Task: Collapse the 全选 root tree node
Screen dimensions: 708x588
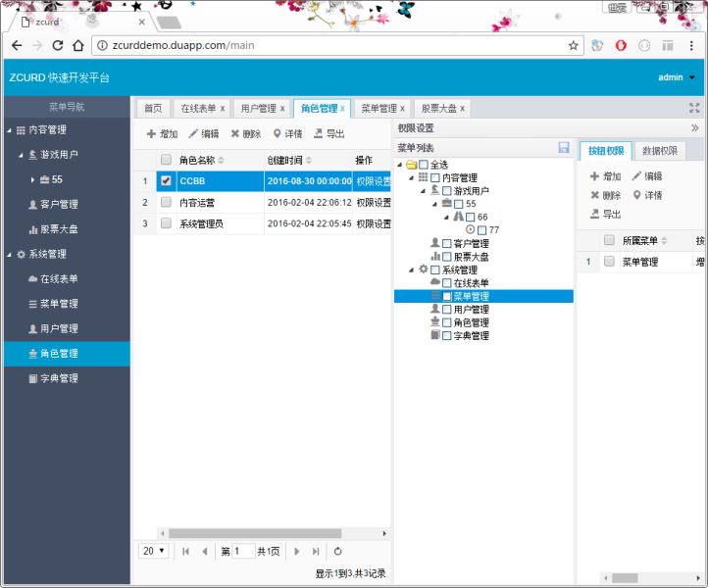Action: 400,165
